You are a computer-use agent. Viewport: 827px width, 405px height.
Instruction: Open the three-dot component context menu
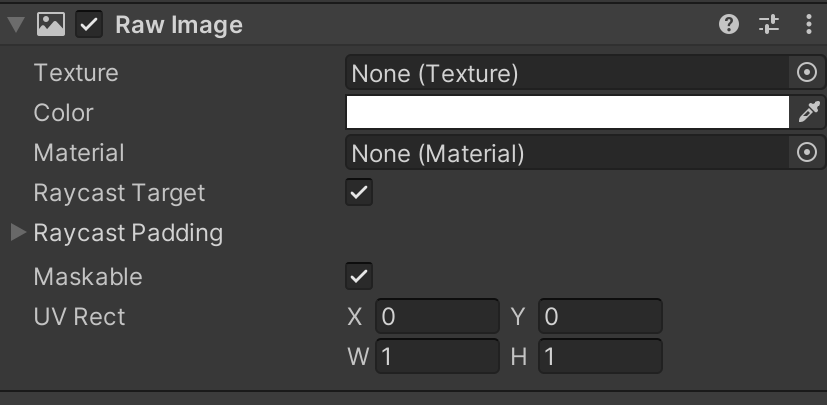click(x=808, y=25)
